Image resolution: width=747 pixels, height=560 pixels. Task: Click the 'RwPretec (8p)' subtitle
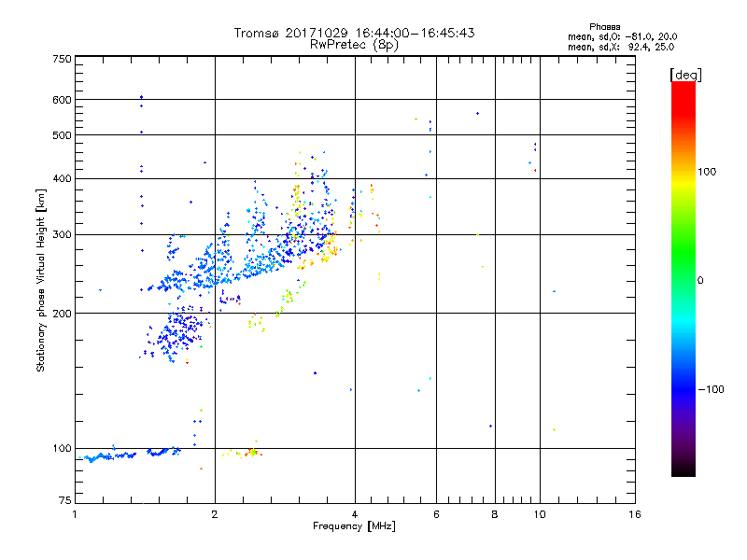pos(354,45)
